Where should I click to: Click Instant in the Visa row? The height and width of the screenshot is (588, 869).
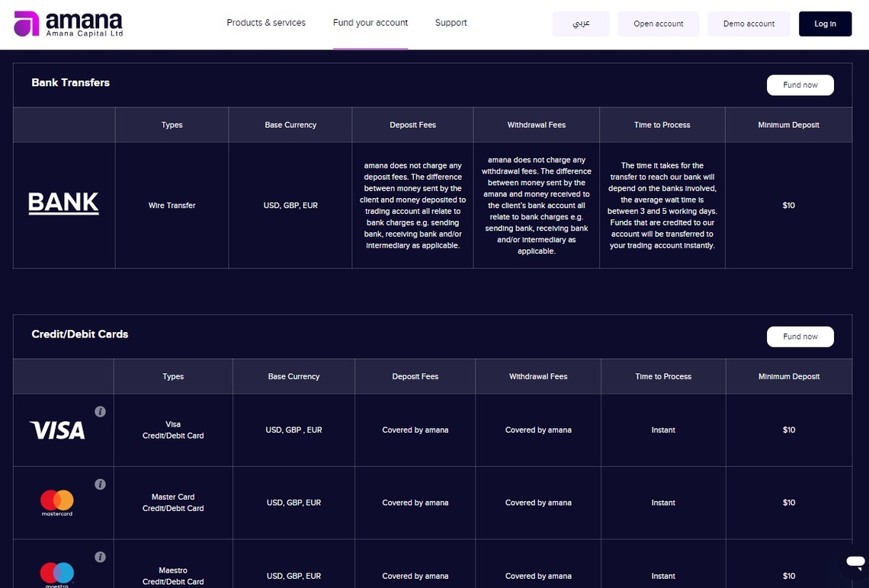(663, 430)
